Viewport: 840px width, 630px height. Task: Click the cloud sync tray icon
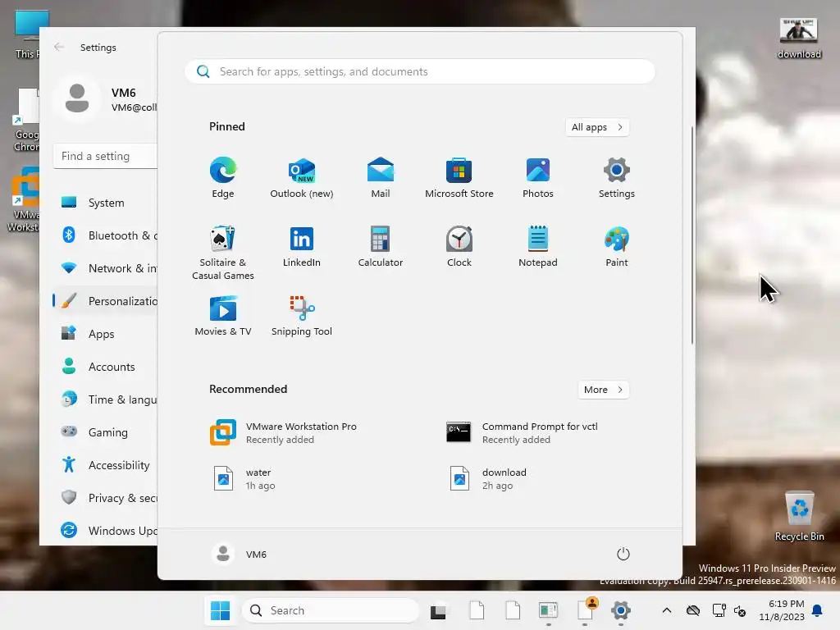(x=692, y=610)
